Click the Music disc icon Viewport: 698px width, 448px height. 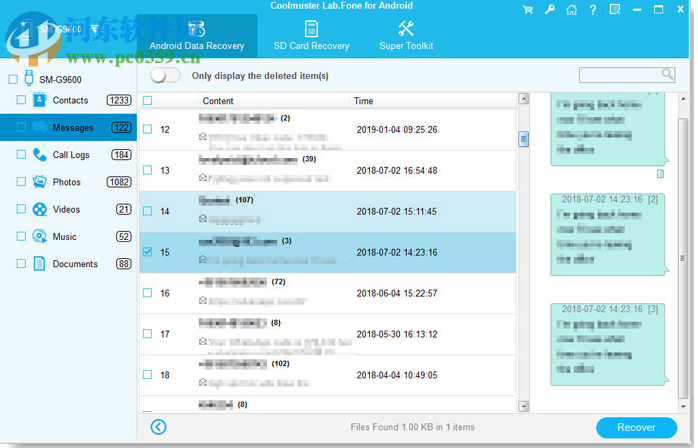click(40, 236)
